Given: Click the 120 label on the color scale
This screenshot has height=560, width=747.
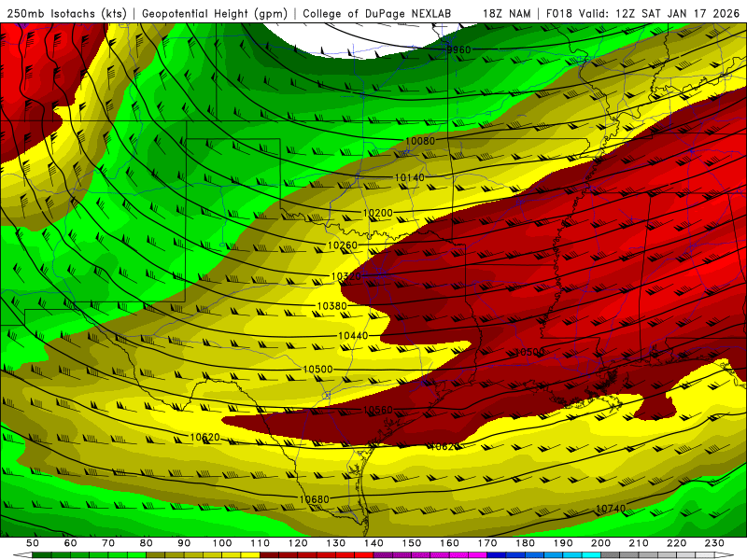Looking at the screenshot, I should click(298, 543).
